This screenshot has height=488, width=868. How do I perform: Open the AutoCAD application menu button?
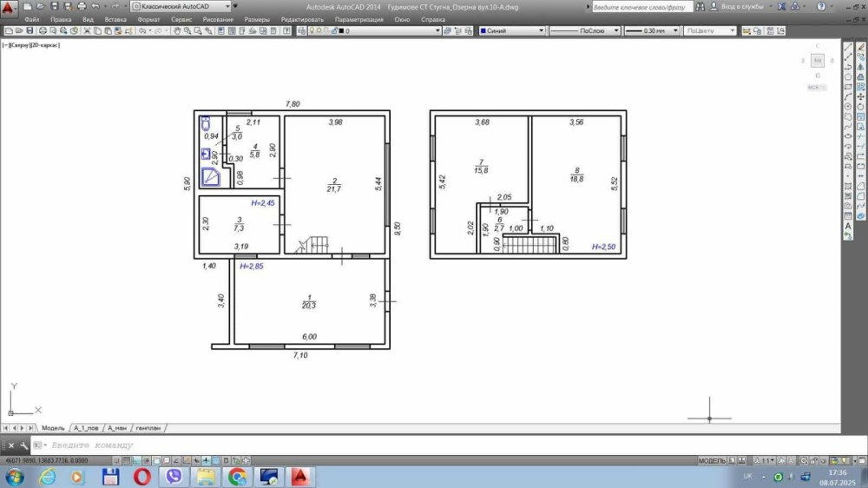(10, 8)
